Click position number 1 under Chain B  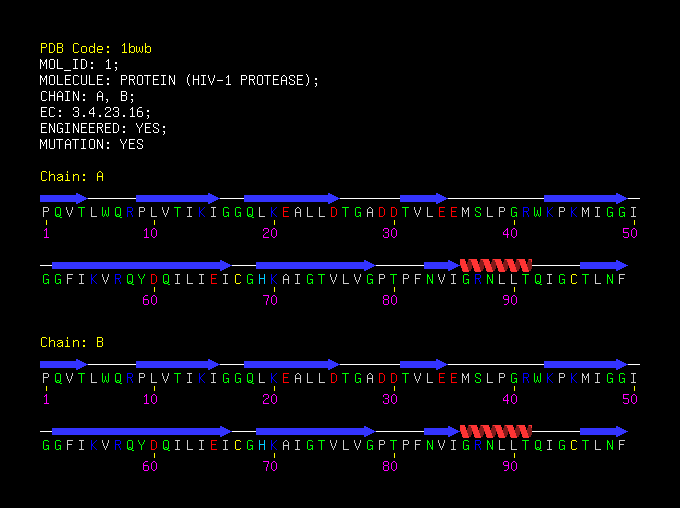(46, 399)
